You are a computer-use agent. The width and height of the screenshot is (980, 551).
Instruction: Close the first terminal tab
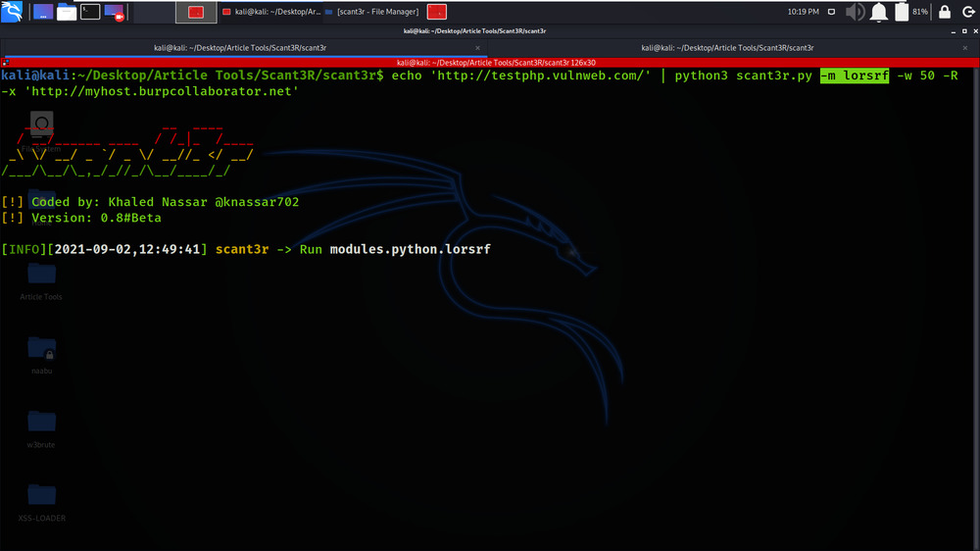(x=477, y=48)
